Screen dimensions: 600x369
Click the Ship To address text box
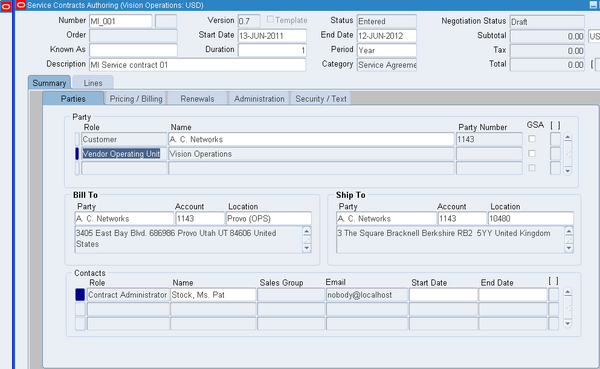click(x=450, y=240)
